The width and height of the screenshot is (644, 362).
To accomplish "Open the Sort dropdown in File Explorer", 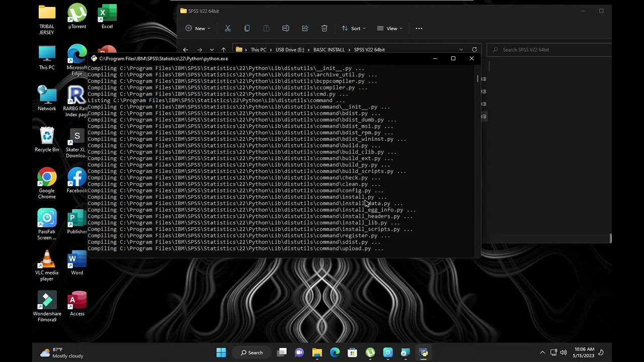I will 354,29.
